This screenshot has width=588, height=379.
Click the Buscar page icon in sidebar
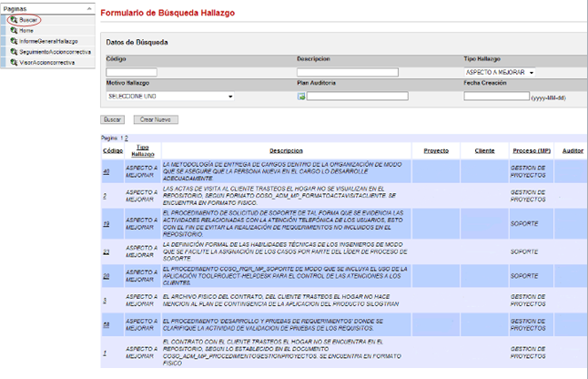click(14, 19)
